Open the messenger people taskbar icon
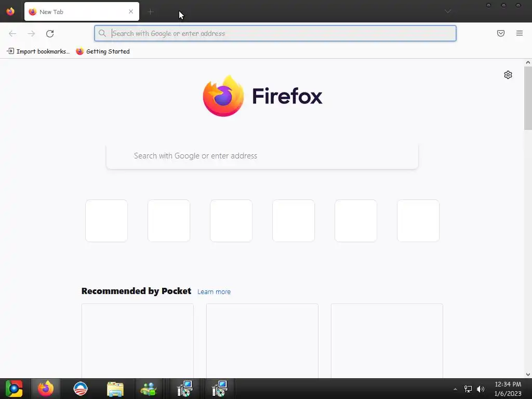This screenshot has height=399, width=532. pos(149,389)
